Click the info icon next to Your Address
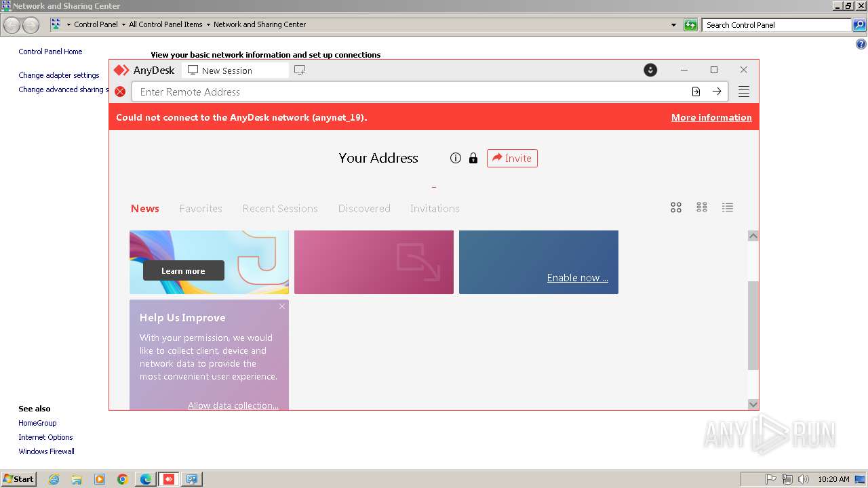Image resolution: width=868 pixels, height=488 pixels. [456, 158]
